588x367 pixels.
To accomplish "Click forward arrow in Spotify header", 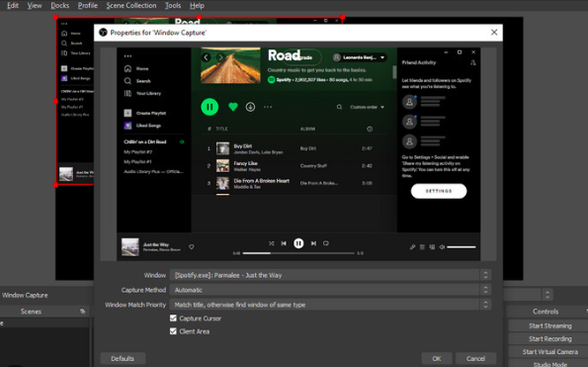I will click(x=221, y=57).
